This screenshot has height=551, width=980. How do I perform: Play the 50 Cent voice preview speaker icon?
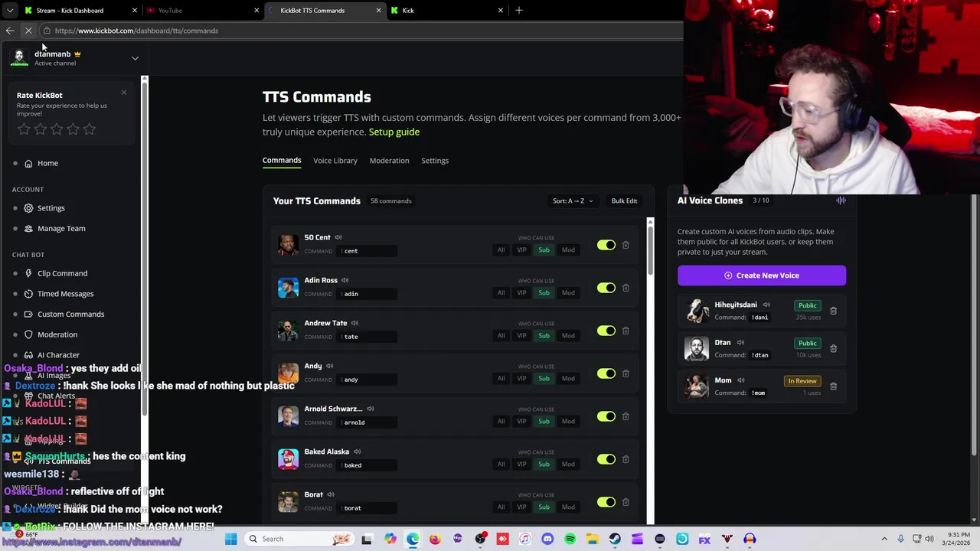pos(338,237)
